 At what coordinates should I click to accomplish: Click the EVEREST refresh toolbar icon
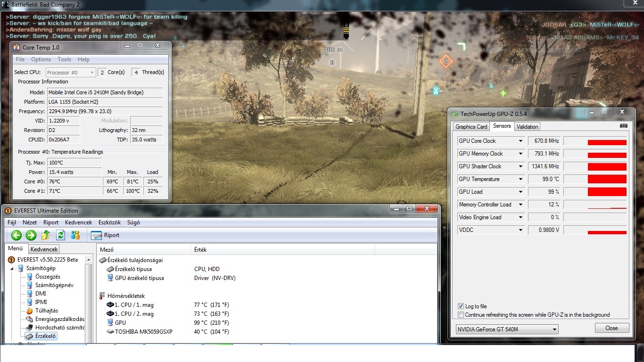(60, 235)
